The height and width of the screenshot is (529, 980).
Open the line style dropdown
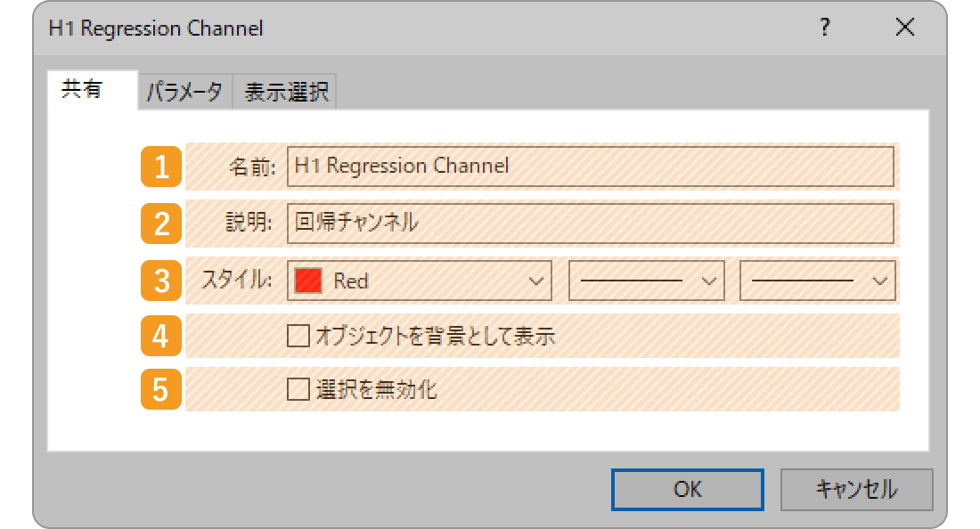pos(646,281)
